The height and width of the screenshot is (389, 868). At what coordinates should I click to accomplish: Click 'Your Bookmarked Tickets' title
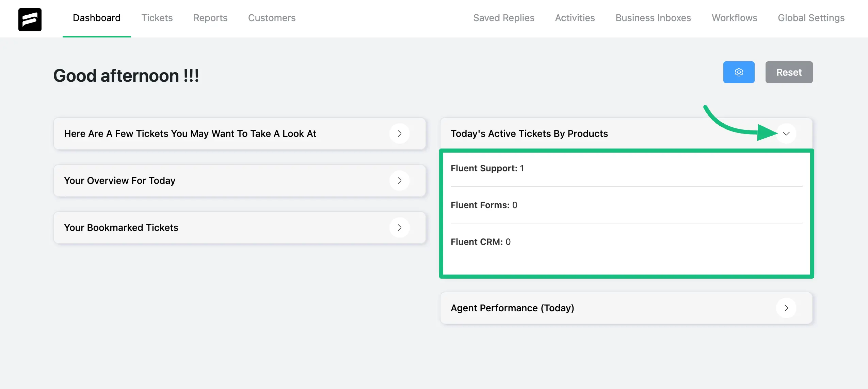click(x=121, y=228)
